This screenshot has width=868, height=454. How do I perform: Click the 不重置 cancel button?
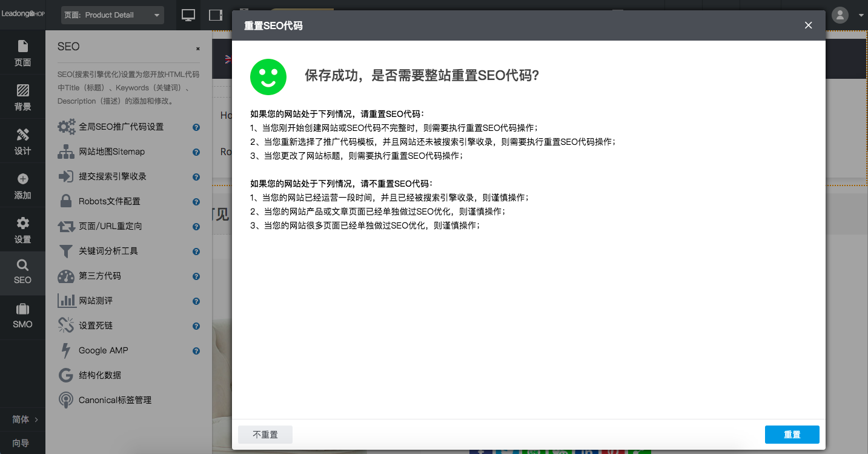265,435
